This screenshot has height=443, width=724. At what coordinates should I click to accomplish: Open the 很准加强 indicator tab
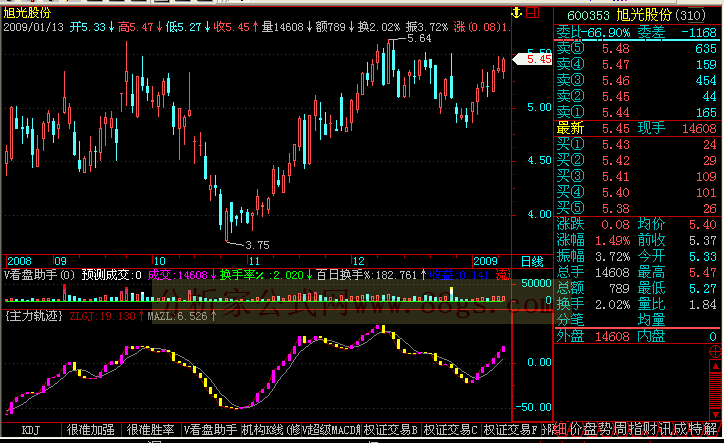90,430
